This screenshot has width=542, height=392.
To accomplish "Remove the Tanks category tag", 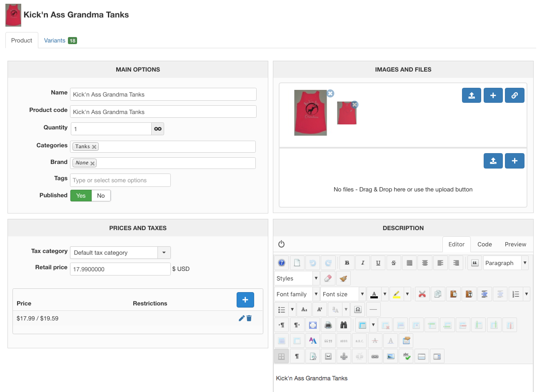I will [94, 147].
